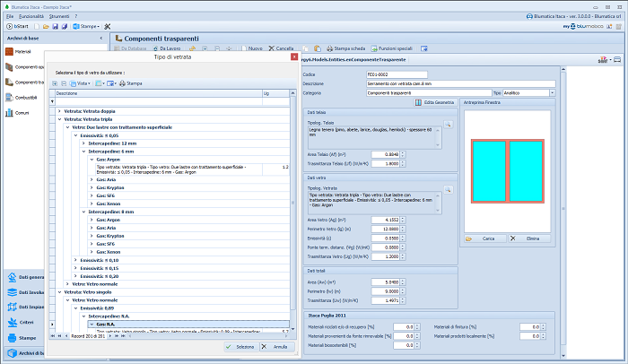Click the tools icon in main toolbar

pos(107,26)
